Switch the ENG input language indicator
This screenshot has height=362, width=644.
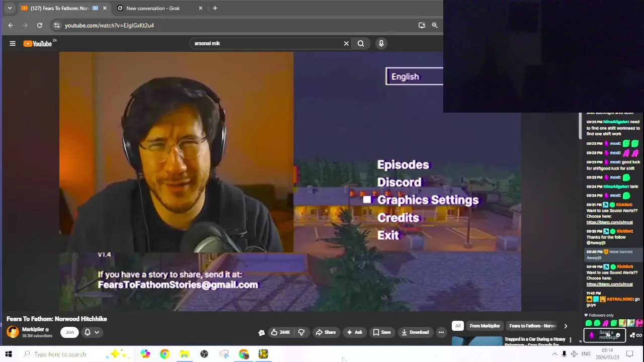[x=586, y=354]
